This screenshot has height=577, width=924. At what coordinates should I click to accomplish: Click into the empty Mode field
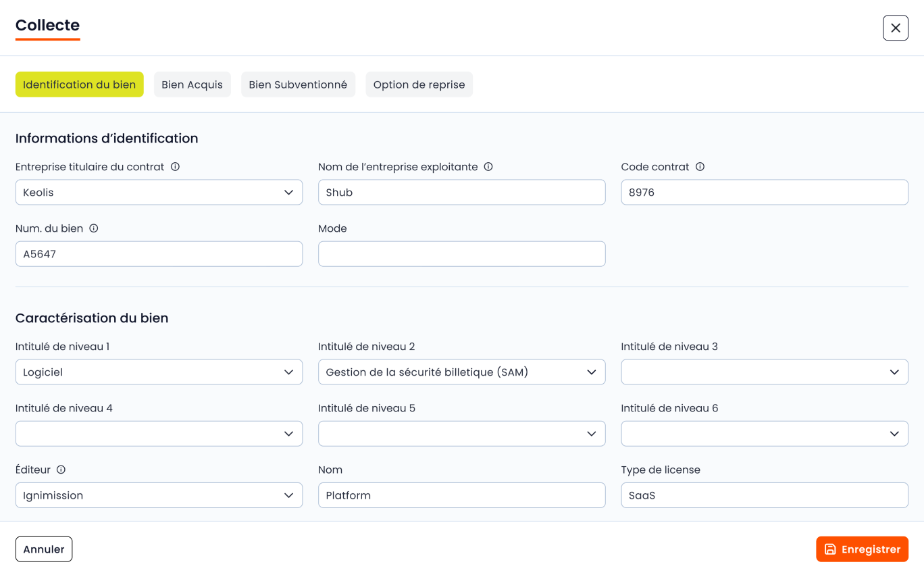click(461, 254)
